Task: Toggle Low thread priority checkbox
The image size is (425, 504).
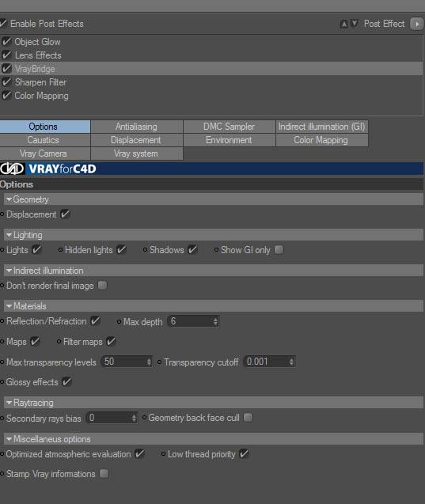Action: tap(244, 454)
